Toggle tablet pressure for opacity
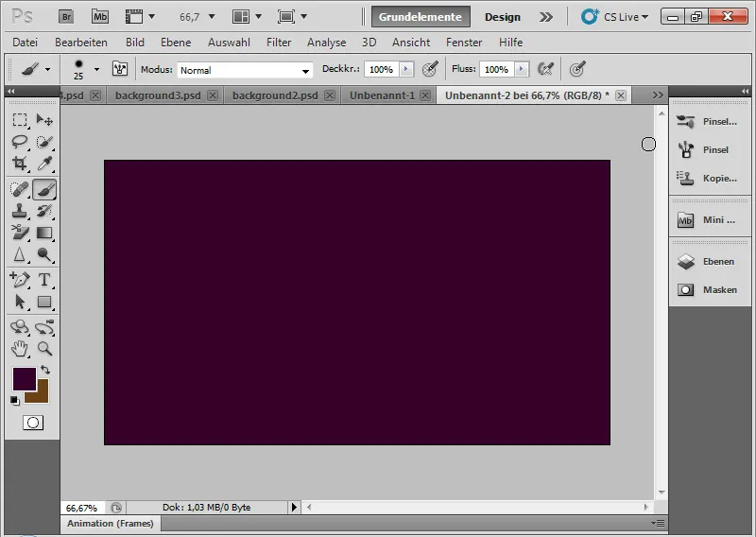 click(x=430, y=69)
